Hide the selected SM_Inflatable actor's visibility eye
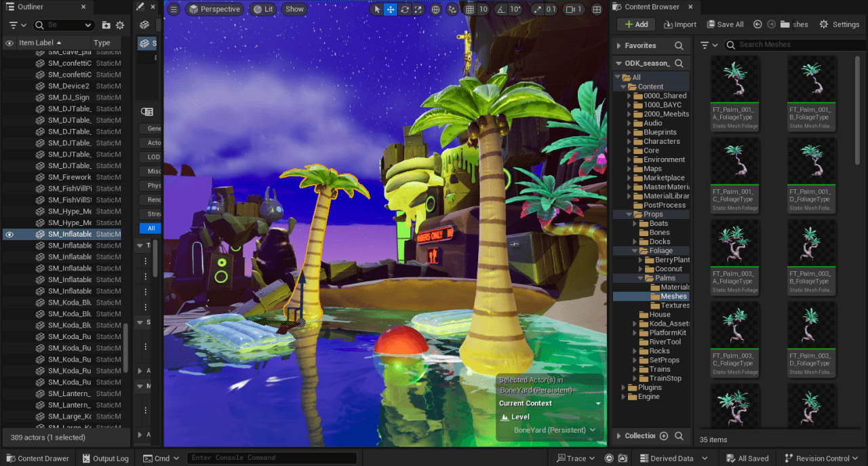 [x=9, y=233]
